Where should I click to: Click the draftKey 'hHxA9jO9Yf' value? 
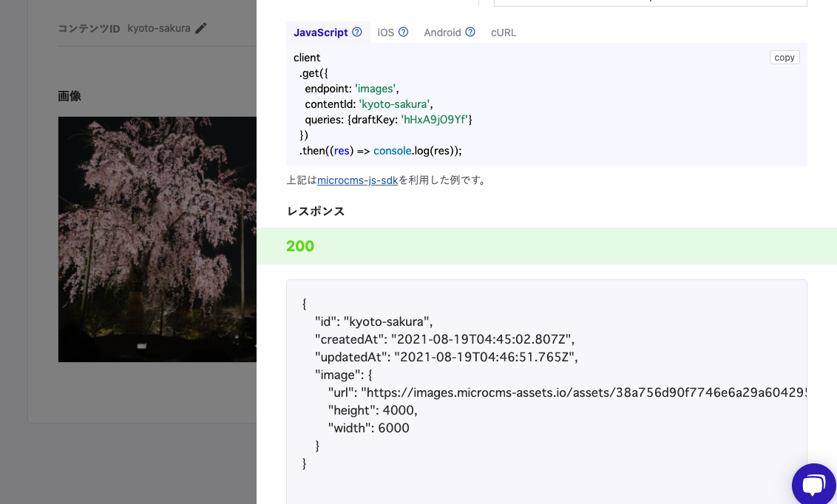pyautogui.click(x=435, y=120)
